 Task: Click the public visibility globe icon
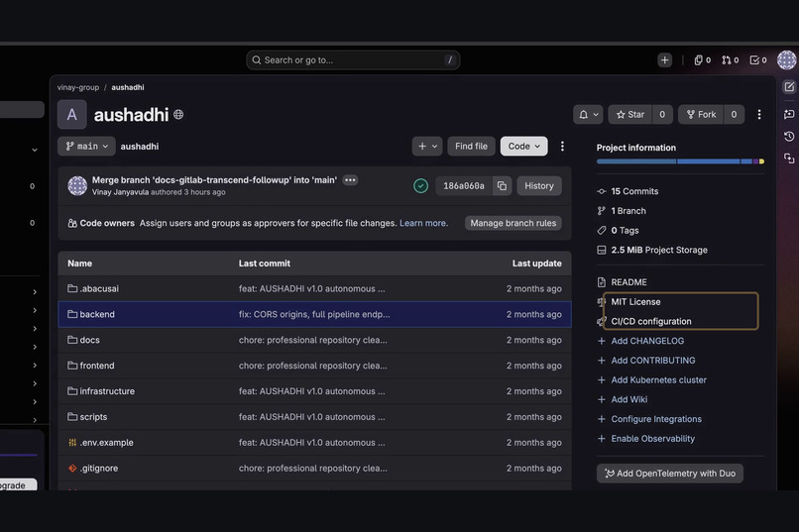coord(178,115)
